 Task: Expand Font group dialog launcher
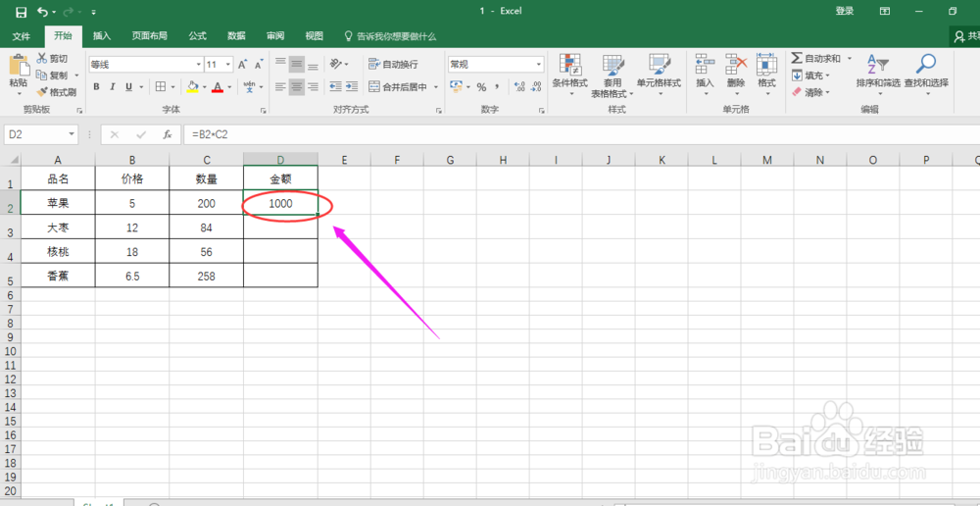[x=263, y=110]
